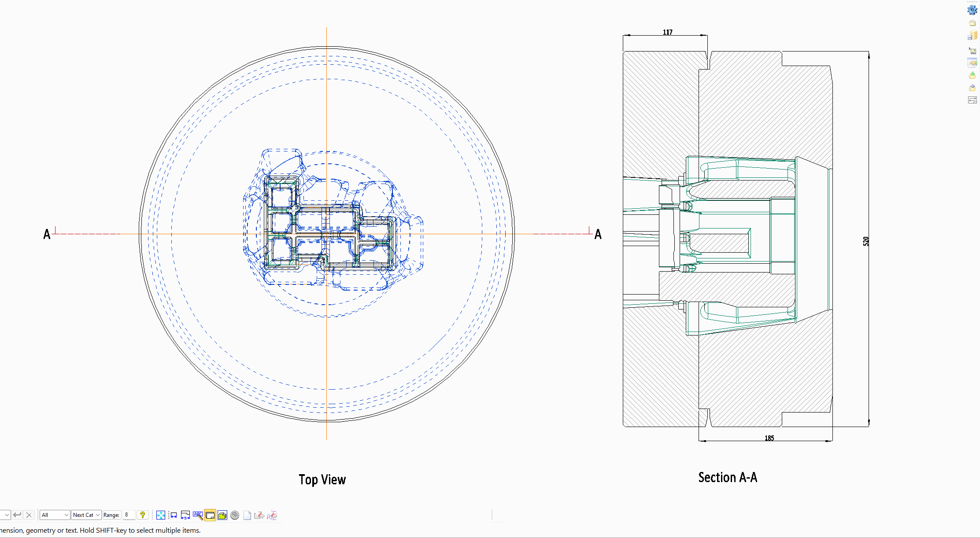980x538 pixels.
Task: Click the export folder blue arrow icon
Action: tap(972, 88)
